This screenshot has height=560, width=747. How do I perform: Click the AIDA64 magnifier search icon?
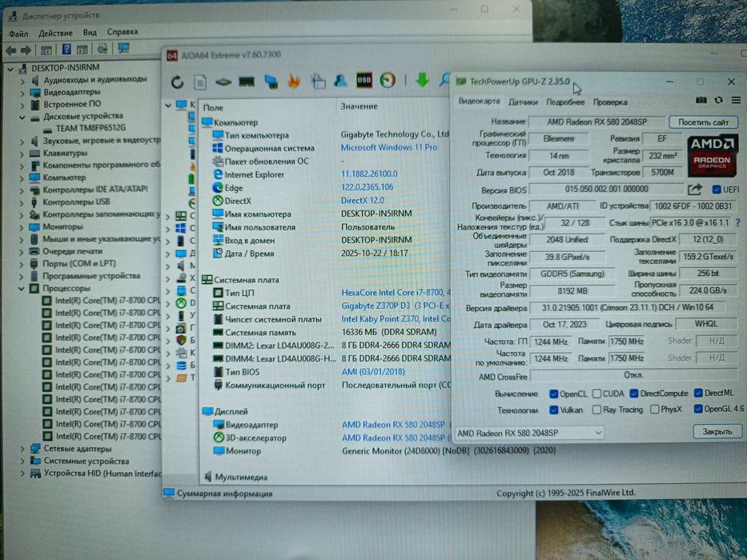(x=444, y=79)
